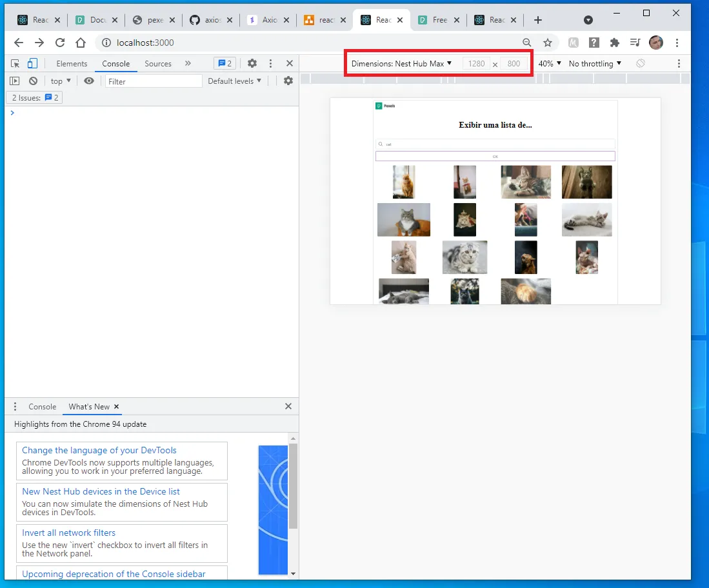Click the OK button on the page
The width and height of the screenshot is (709, 588).
click(495, 157)
